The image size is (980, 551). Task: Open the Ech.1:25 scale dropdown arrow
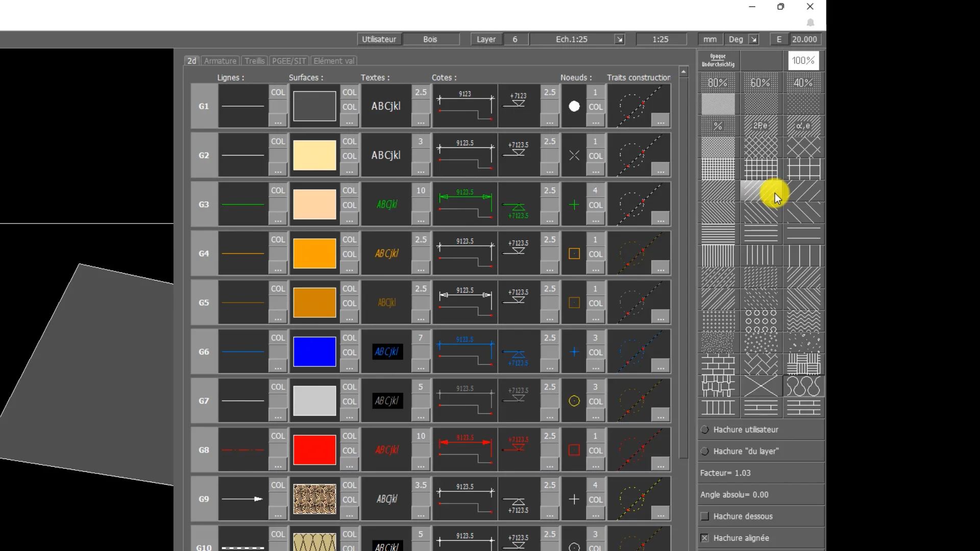click(x=619, y=39)
